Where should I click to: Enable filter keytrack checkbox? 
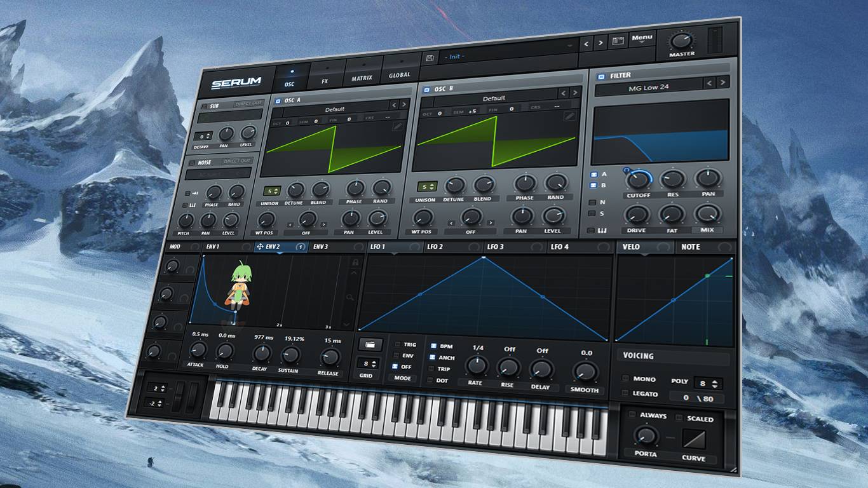click(591, 231)
